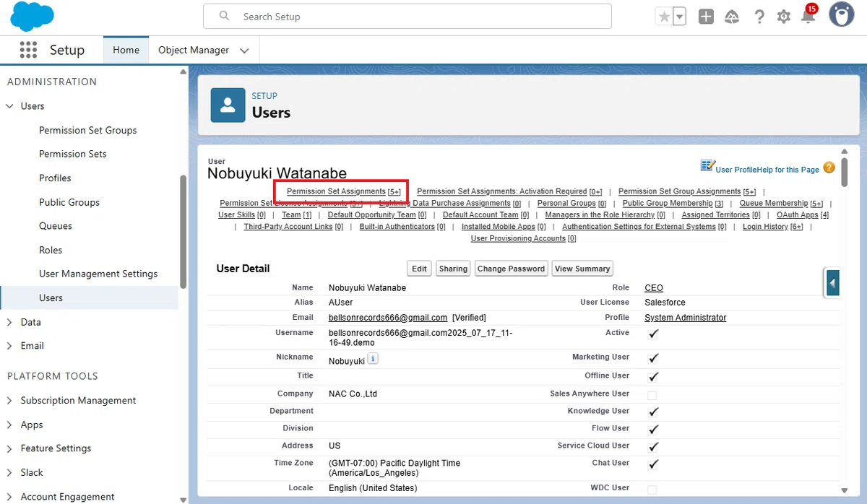
Task: Open Roles in sidebar
Action: click(51, 250)
